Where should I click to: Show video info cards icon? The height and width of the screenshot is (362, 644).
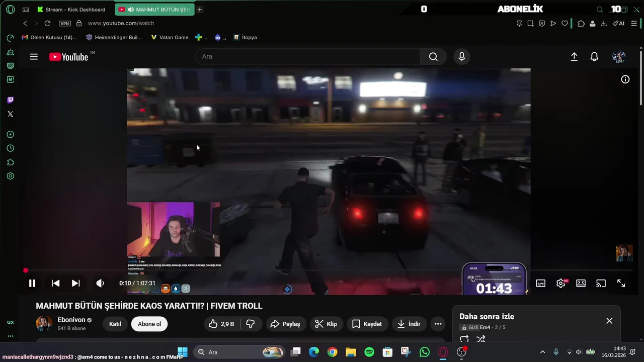click(625, 79)
